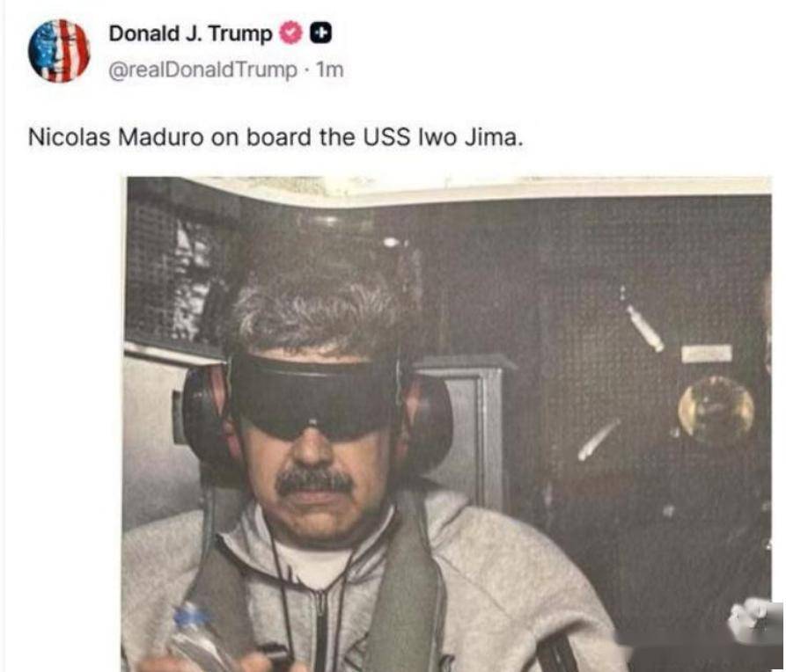Click the words on board in post
The width and height of the screenshot is (786, 672).
262,137
